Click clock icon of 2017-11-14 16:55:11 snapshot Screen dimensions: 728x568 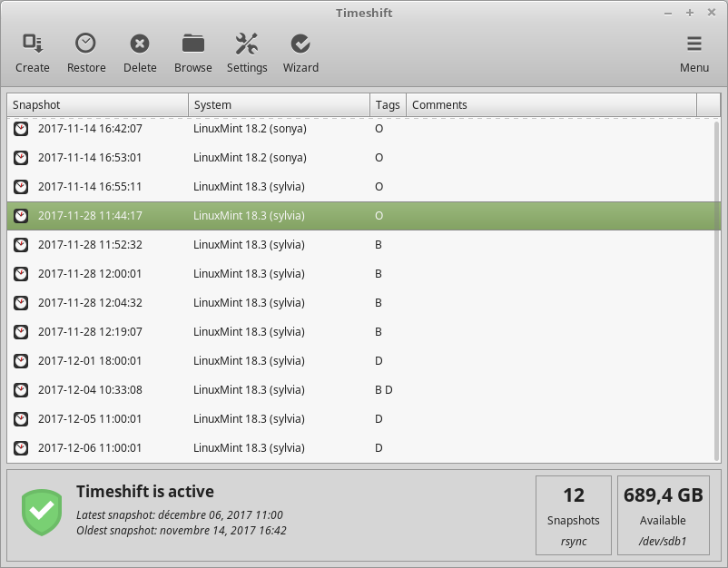point(21,187)
